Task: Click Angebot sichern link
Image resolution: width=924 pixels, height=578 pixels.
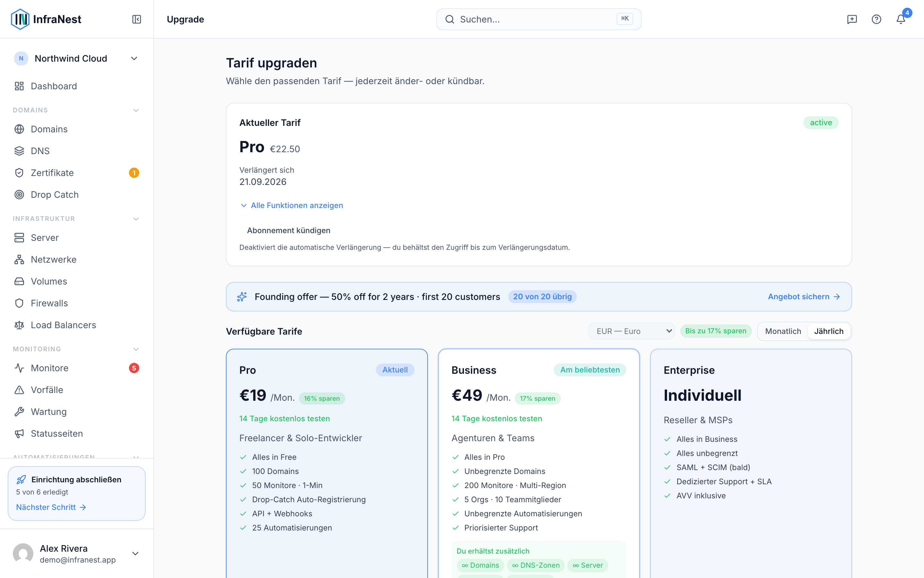Action: [x=804, y=297]
